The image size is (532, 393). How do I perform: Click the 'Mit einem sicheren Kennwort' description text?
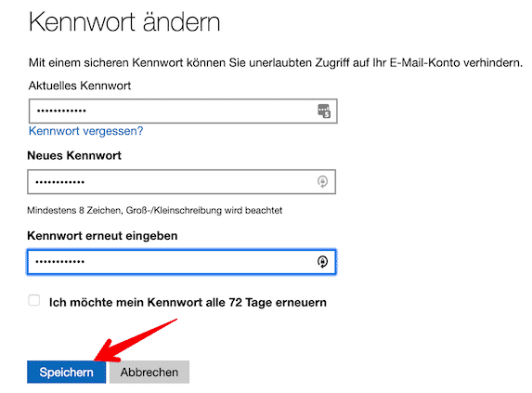point(276,63)
